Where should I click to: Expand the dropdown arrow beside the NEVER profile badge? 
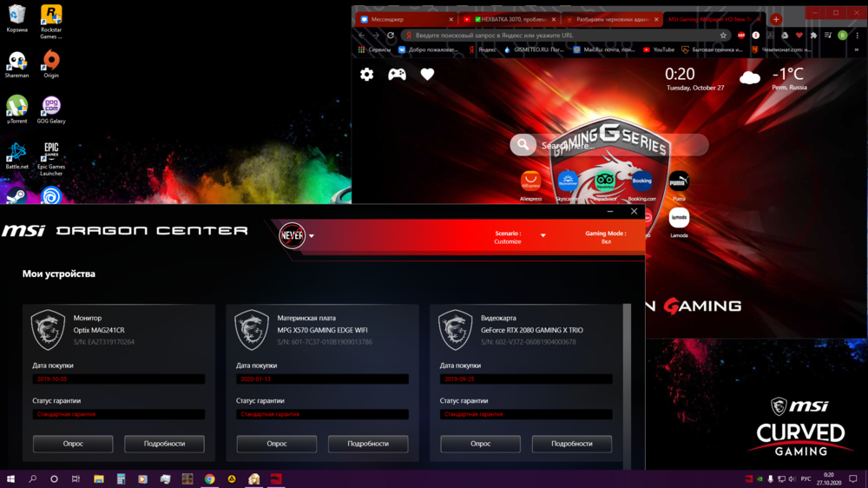312,236
